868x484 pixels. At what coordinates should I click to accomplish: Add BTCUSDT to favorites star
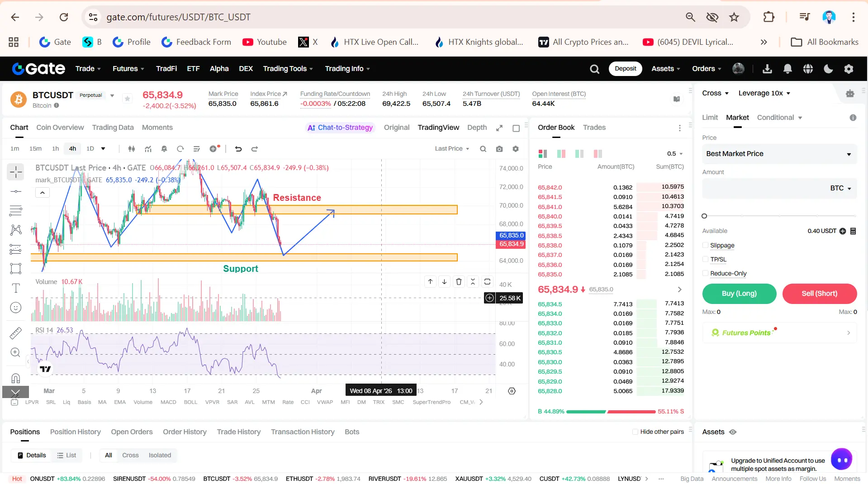[x=128, y=99]
